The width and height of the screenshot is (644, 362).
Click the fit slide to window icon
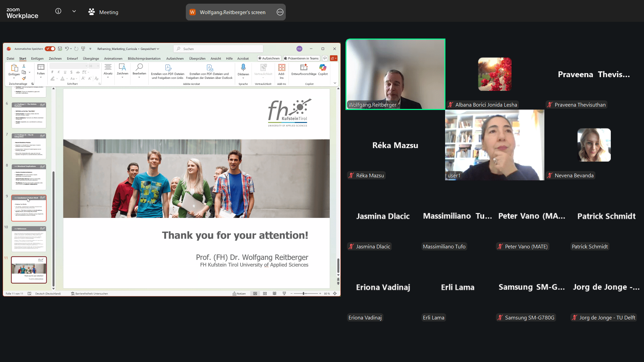[x=335, y=294]
